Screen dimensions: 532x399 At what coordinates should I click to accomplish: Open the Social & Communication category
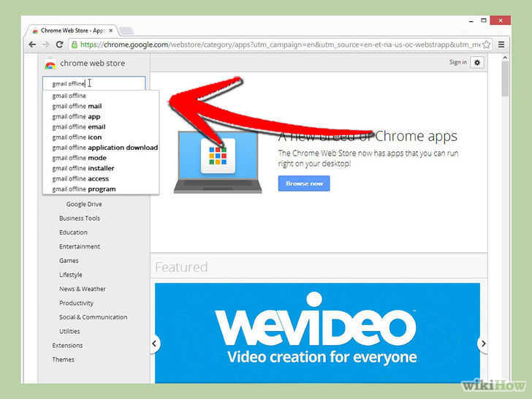point(93,317)
